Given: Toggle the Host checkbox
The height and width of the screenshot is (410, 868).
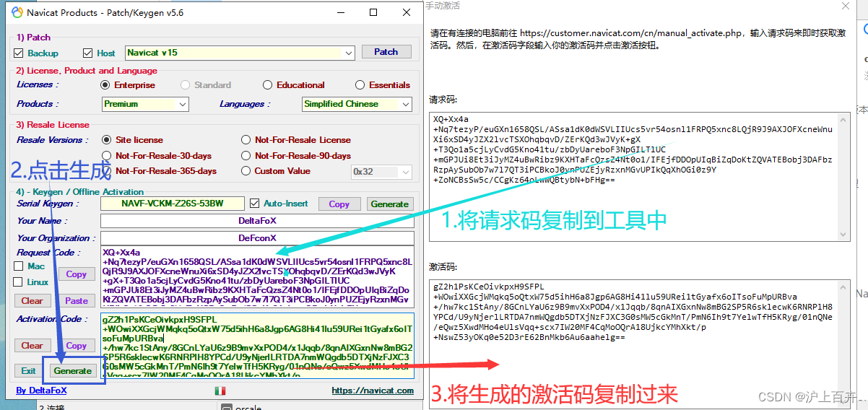Looking at the screenshot, I should 88,53.
